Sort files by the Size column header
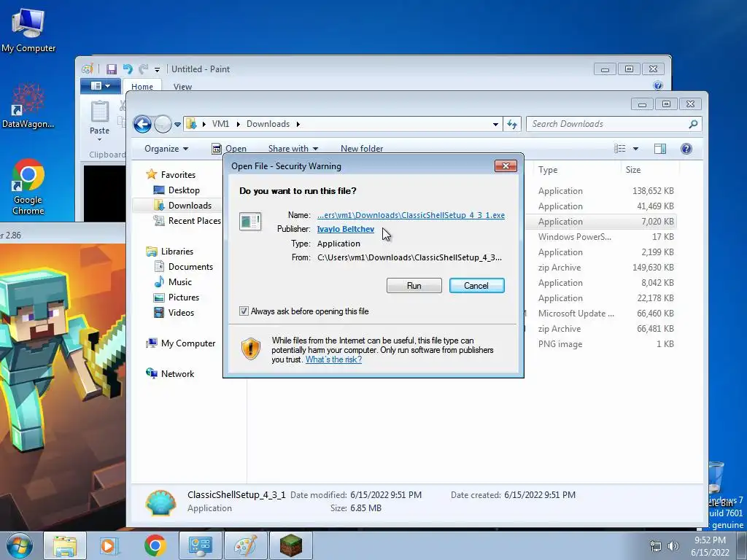This screenshot has height=560, width=747. [x=650, y=169]
